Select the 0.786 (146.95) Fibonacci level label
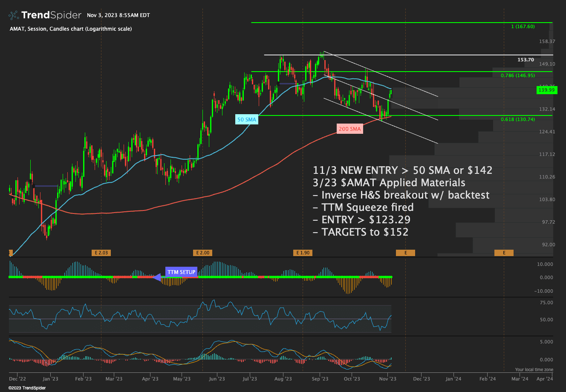The image size is (566, 392). [x=517, y=75]
